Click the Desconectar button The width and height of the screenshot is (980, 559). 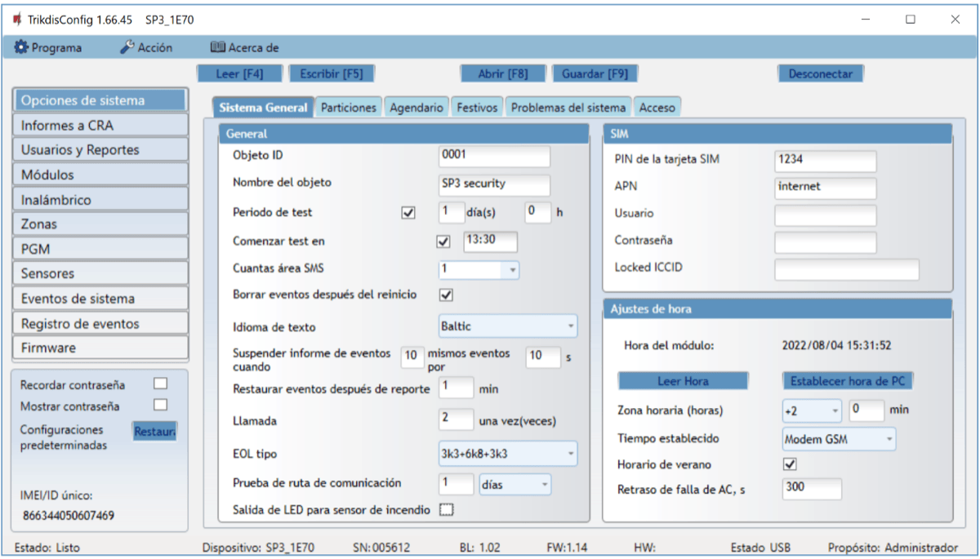pos(820,73)
